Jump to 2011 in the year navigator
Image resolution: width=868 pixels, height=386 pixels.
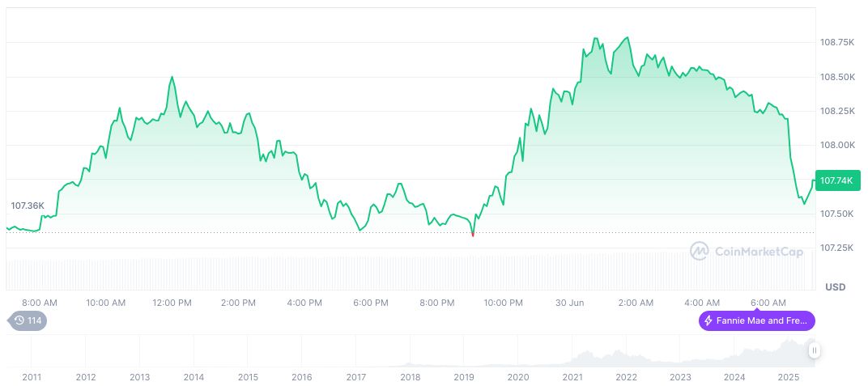pos(32,377)
